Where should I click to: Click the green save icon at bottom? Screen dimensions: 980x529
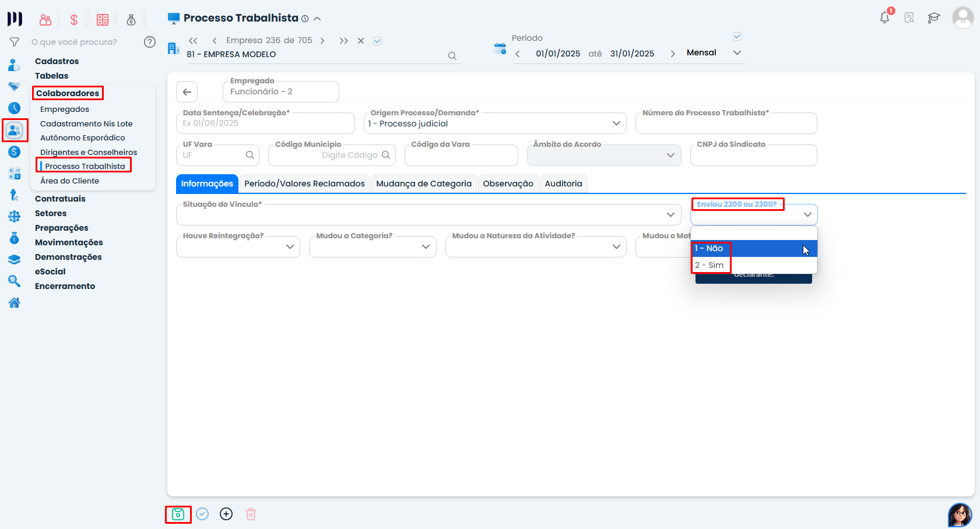(x=178, y=514)
